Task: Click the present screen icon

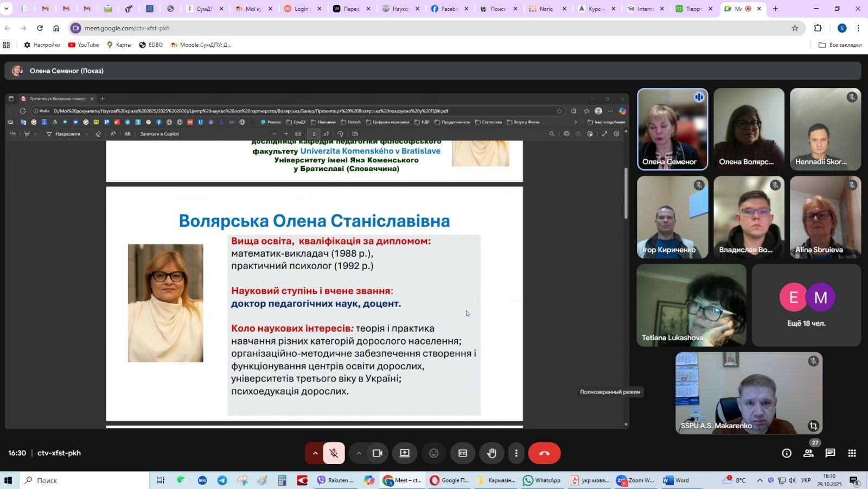Action: point(405,453)
